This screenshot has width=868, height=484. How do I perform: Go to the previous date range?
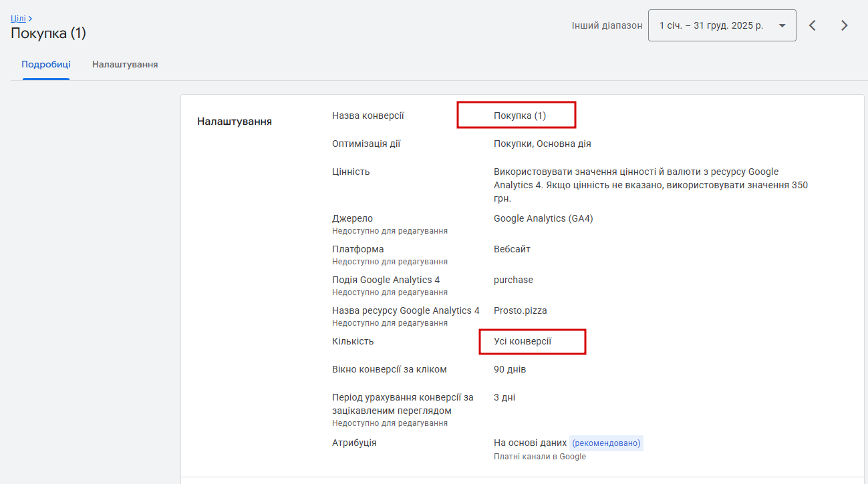(x=813, y=25)
